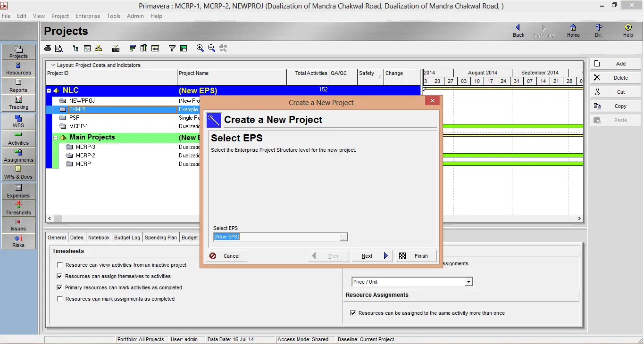Open the Enterprise menu
This screenshot has height=344, width=644.
pyautogui.click(x=88, y=16)
